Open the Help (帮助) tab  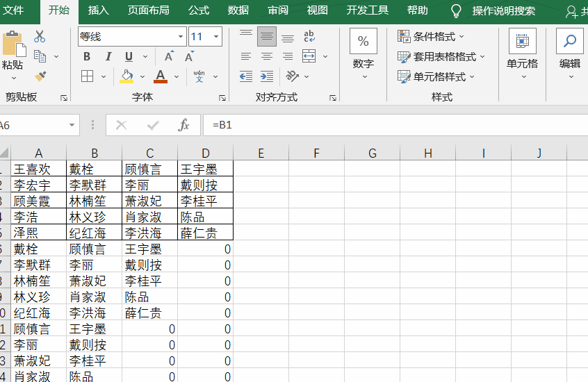[418, 10]
